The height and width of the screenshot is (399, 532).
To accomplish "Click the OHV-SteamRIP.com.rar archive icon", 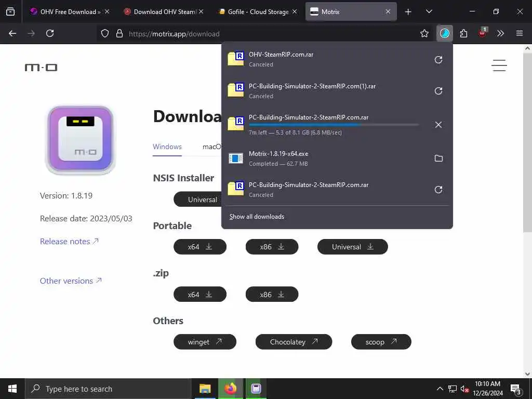I will coord(236,59).
